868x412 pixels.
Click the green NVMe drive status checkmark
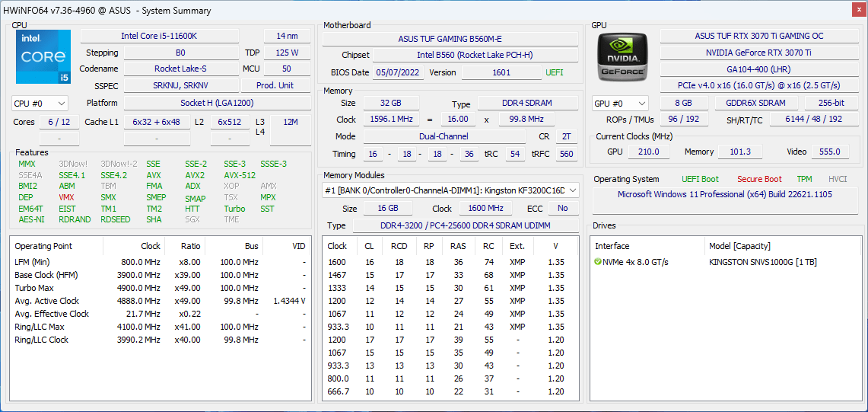[x=598, y=262]
